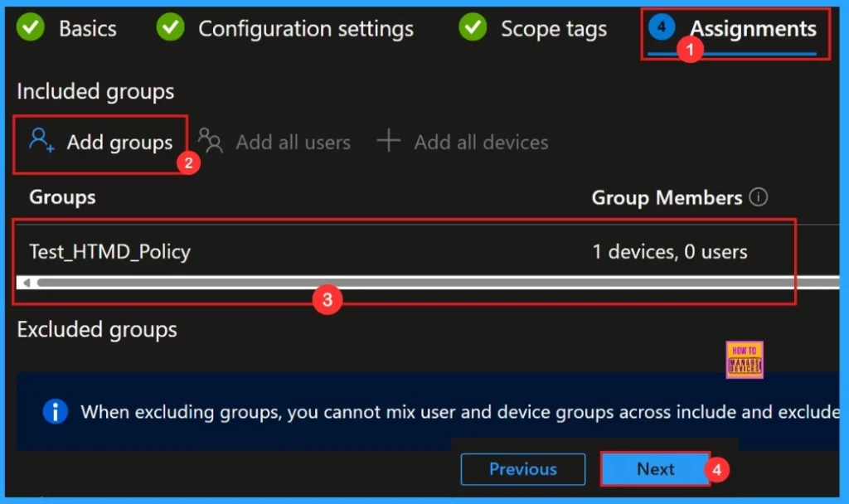This screenshot has height=504, width=849.
Task: Choose Add all users option
Action: [274, 143]
